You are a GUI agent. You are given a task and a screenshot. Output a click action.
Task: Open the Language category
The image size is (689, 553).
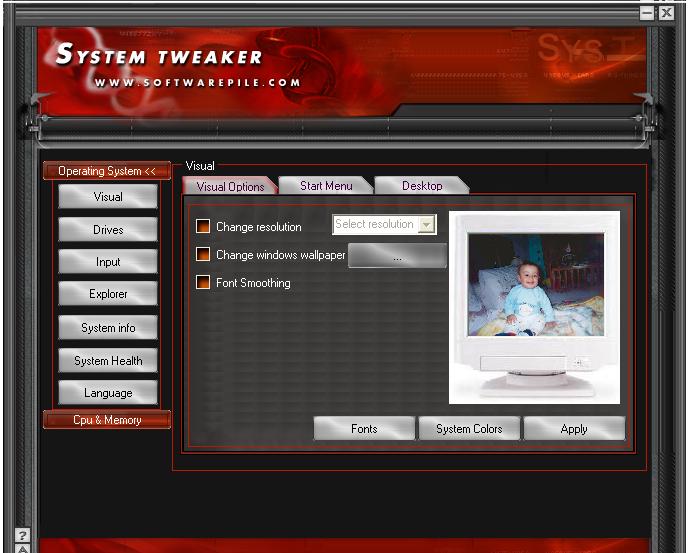click(x=108, y=393)
